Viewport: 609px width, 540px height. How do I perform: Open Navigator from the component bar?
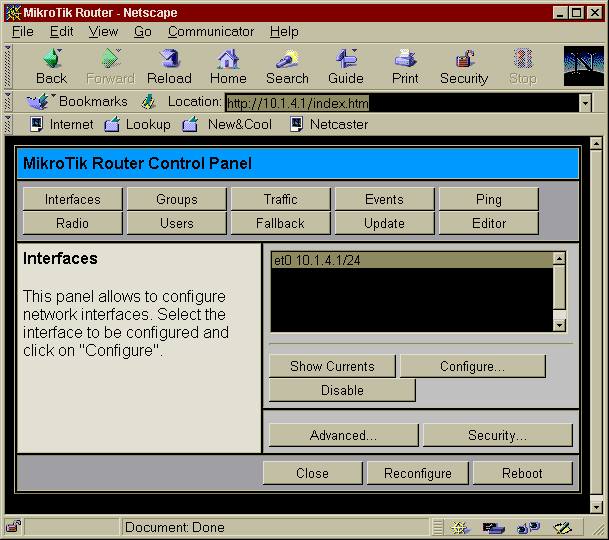pyautogui.click(x=460, y=528)
